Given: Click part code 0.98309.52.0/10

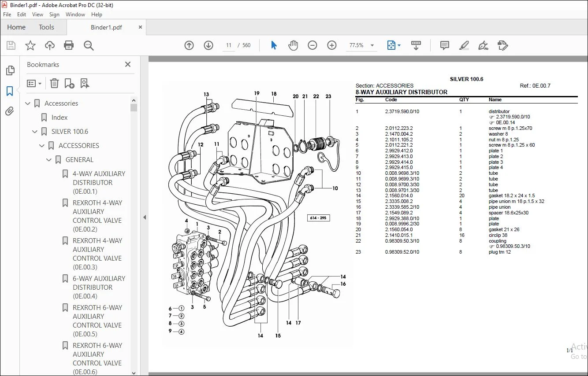Looking at the screenshot, I should click(402, 252).
